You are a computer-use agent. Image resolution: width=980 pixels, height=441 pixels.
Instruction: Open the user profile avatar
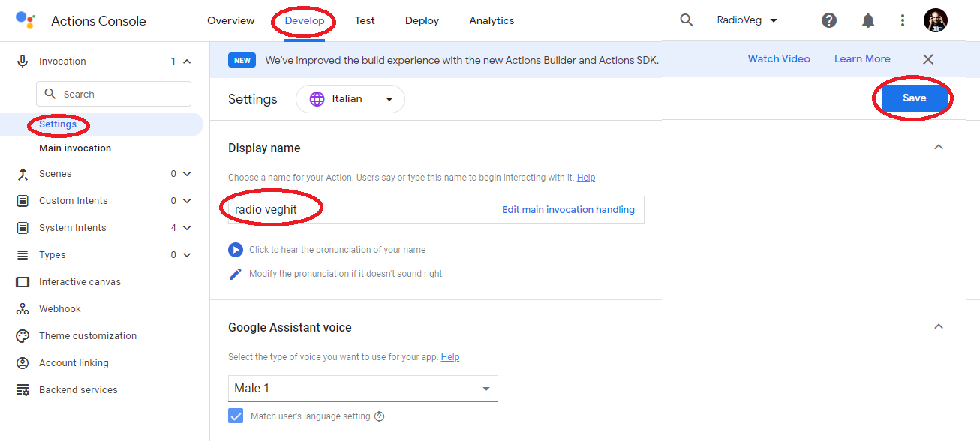coord(936,20)
